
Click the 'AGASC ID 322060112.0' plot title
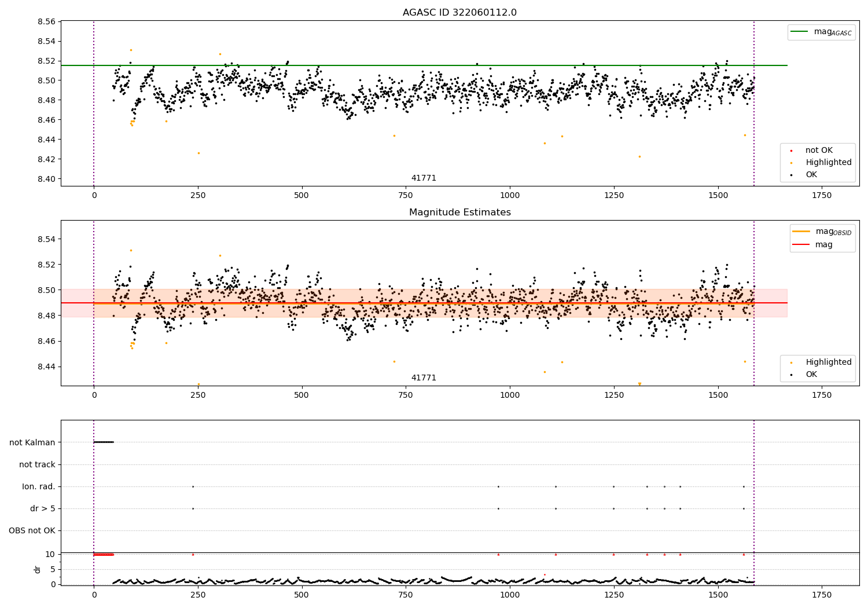pos(459,13)
